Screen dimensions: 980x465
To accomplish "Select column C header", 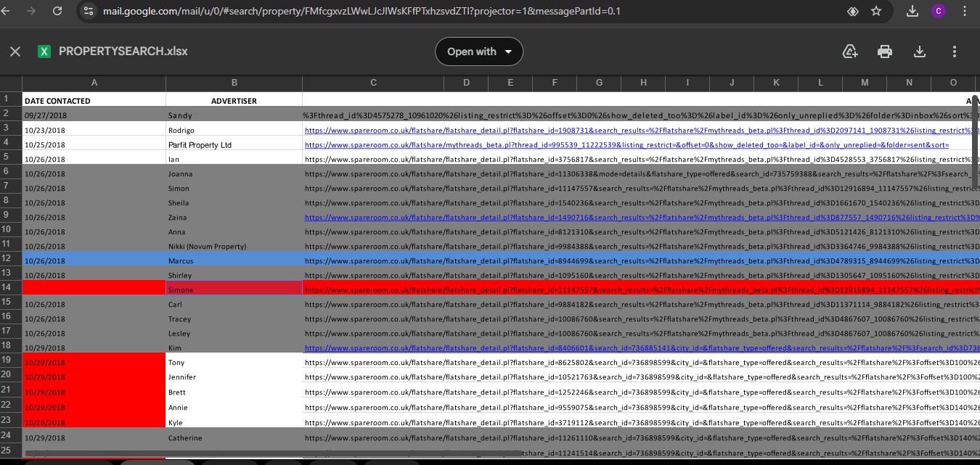I will pos(373,83).
